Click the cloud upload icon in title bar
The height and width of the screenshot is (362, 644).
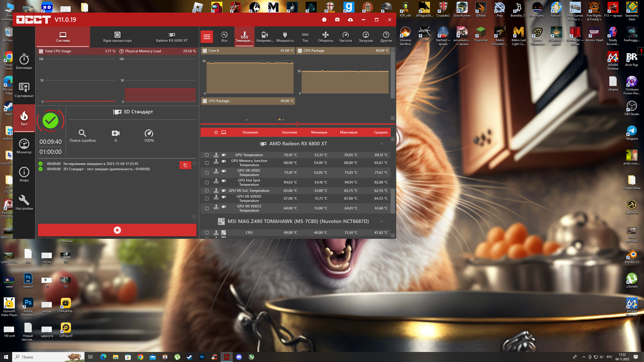(350, 20)
